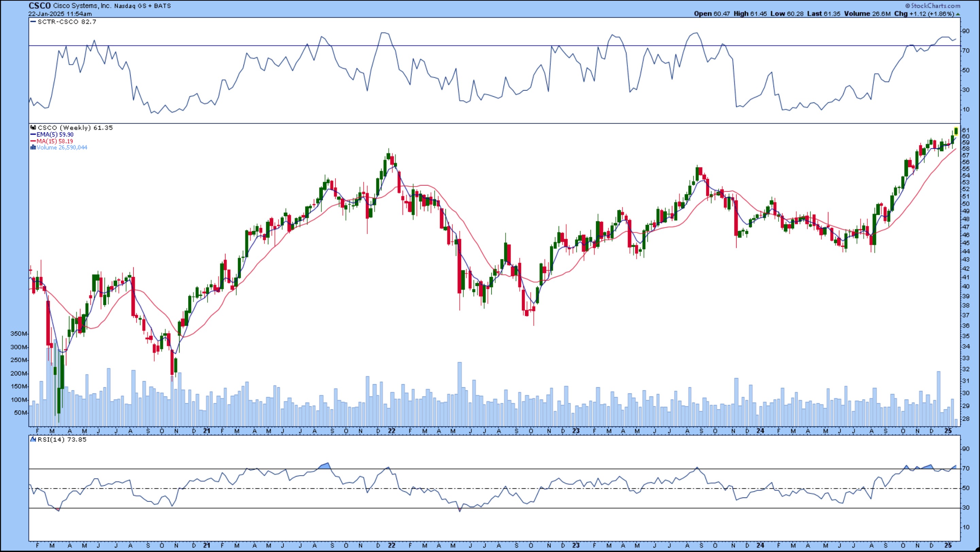
Task: Click the Chg +1.12 (+1.86%) value
Action: click(931, 14)
